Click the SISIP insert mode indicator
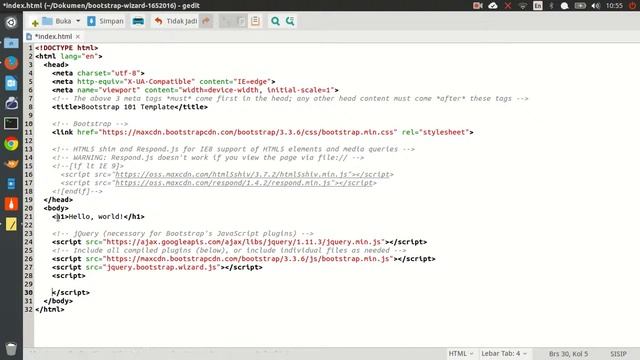The image size is (640, 360). [618, 354]
